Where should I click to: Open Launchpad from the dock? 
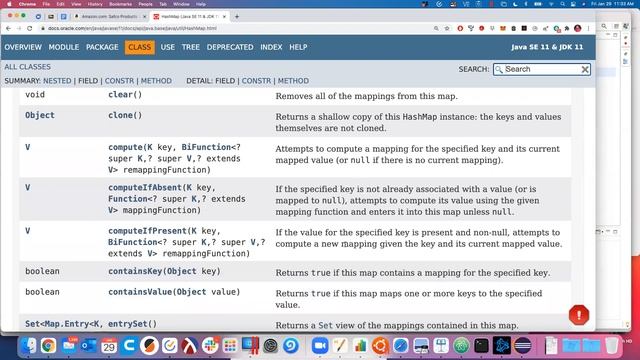[230, 346]
